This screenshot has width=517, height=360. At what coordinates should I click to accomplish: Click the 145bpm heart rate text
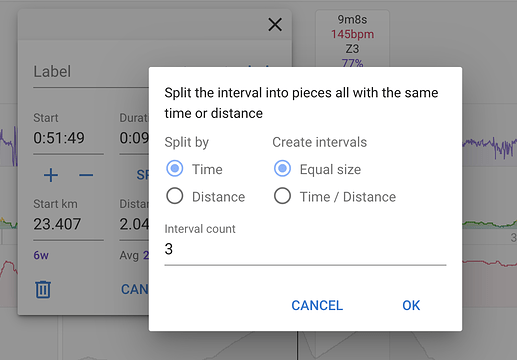click(x=352, y=34)
